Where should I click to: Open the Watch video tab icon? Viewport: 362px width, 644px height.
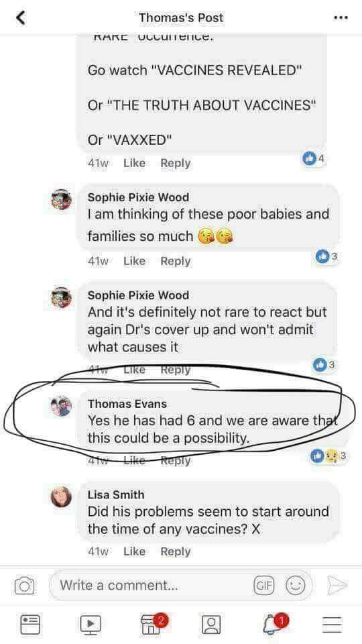pos(90,625)
